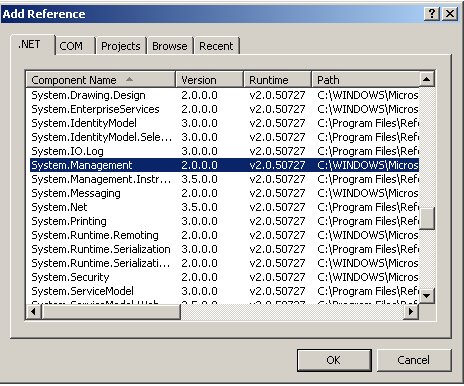Sort by Path column header
Screen dimensions: 464x386
coord(365,80)
